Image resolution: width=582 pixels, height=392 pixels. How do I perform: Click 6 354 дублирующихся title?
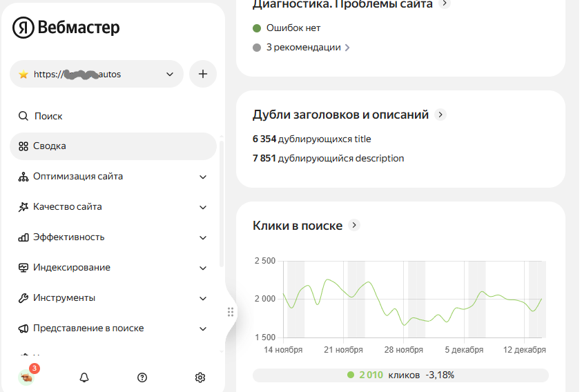tap(312, 139)
